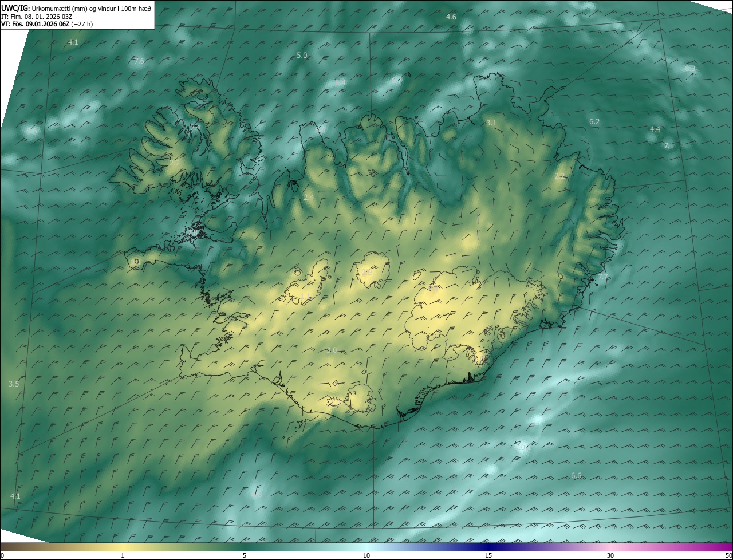Image resolution: width=733 pixels, height=560 pixels.
Task: Click the colorbar tick label 10
Action: 366,555
